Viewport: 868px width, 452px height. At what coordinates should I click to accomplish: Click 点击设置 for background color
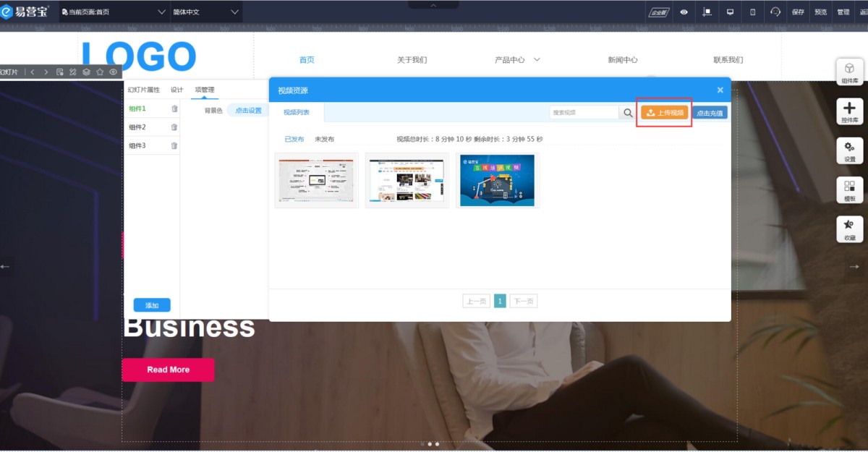[248, 111]
